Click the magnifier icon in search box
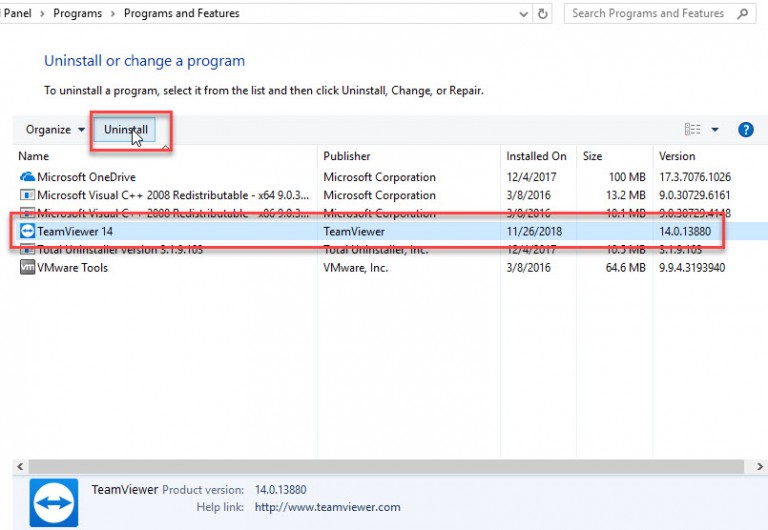This screenshot has height=530, width=768. click(x=743, y=14)
